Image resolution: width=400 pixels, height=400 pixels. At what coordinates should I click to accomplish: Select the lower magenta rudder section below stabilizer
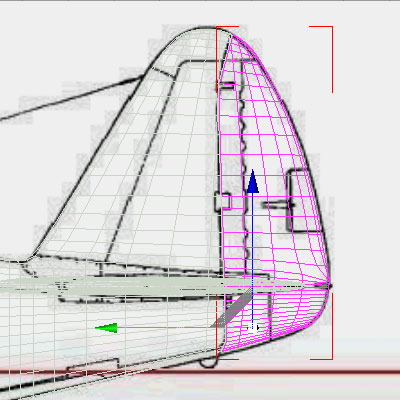tap(273, 317)
